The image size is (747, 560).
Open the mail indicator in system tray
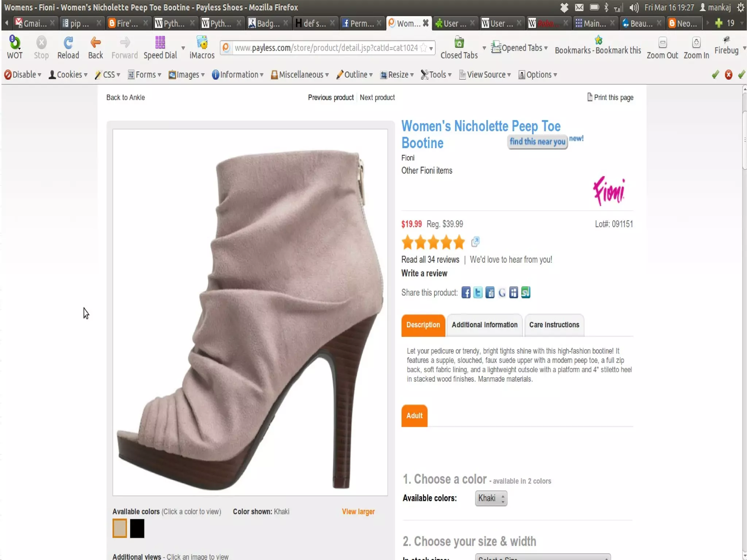(579, 7)
